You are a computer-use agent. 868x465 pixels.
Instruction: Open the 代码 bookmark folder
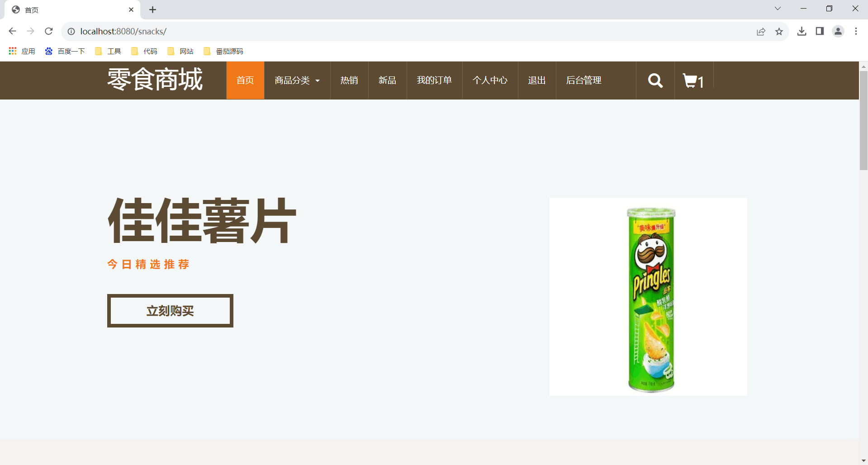[x=144, y=51]
